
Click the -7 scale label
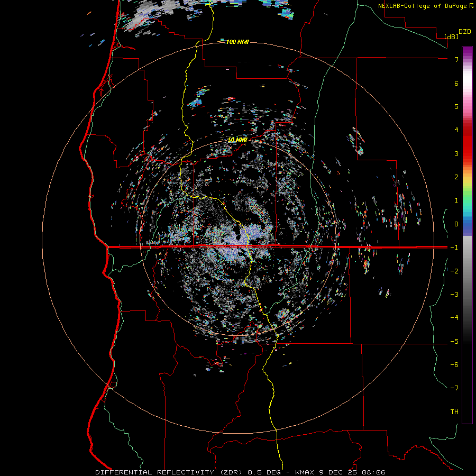454,388
